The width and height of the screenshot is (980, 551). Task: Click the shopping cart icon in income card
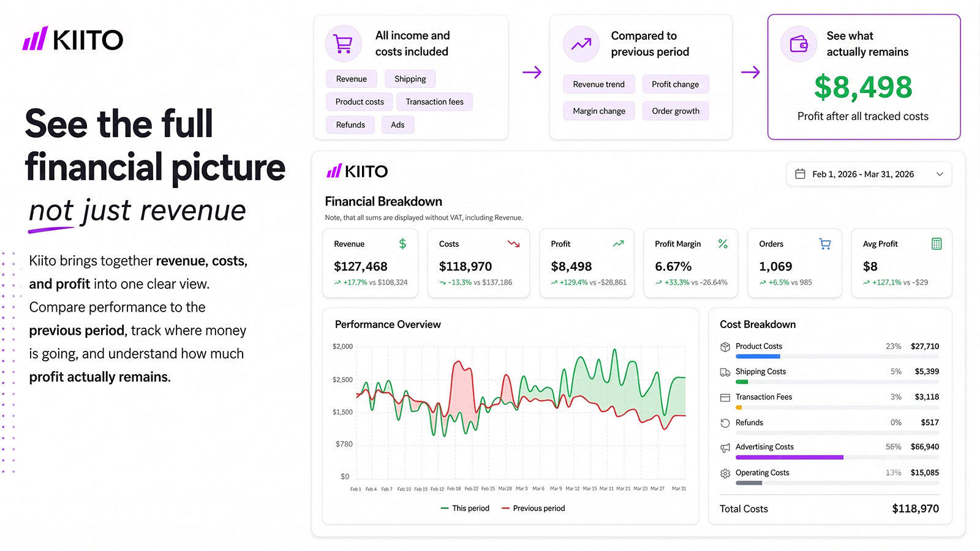click(343, 43)
